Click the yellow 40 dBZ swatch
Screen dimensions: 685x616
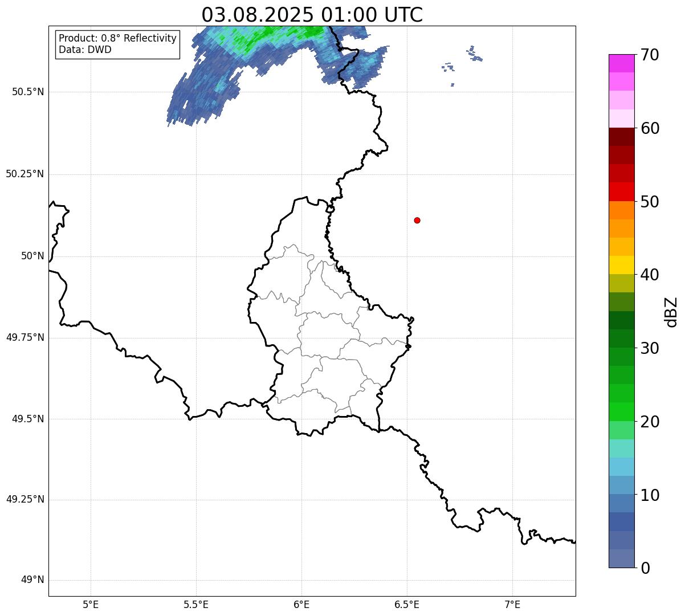pos(621,265)
